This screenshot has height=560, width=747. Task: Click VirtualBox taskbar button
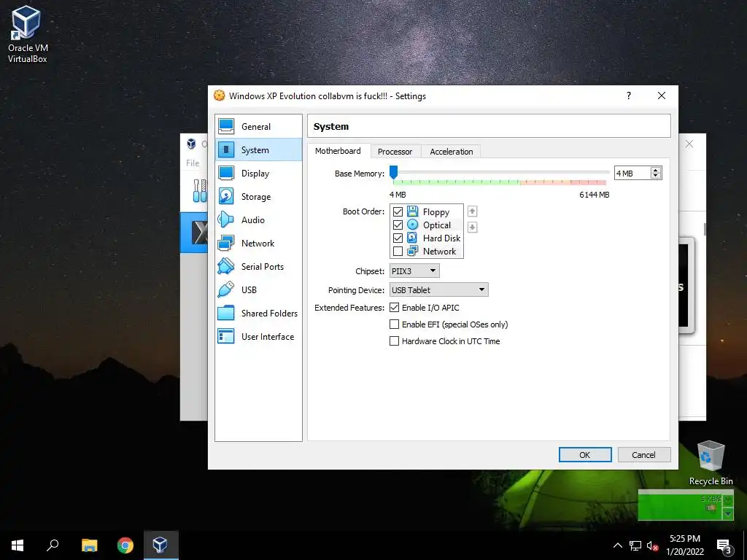(x=160, y=545)
